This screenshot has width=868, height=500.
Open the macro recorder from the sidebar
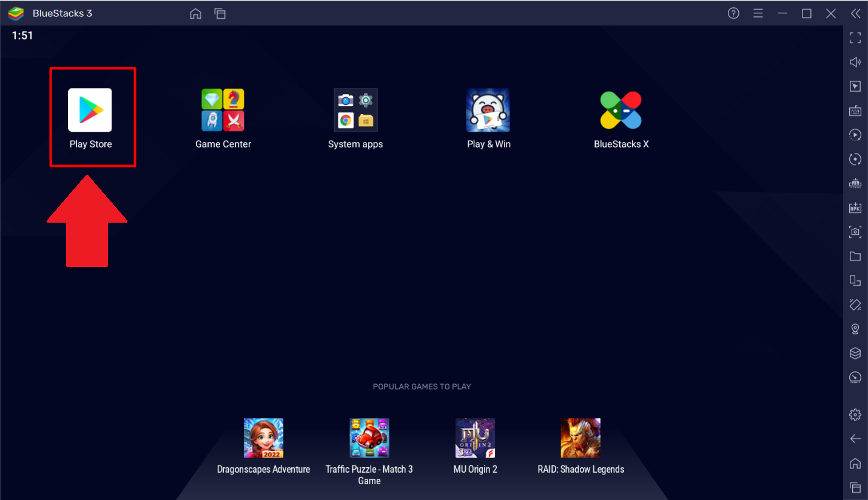pos(855,135)
